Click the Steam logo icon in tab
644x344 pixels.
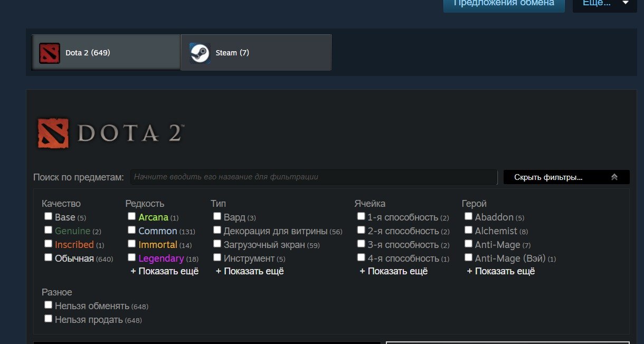(200, 53)
